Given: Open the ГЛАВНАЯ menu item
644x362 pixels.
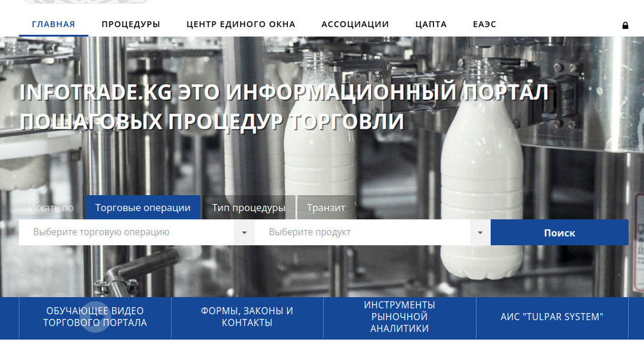Looking at the screenshot, I should tap(53, 24).
